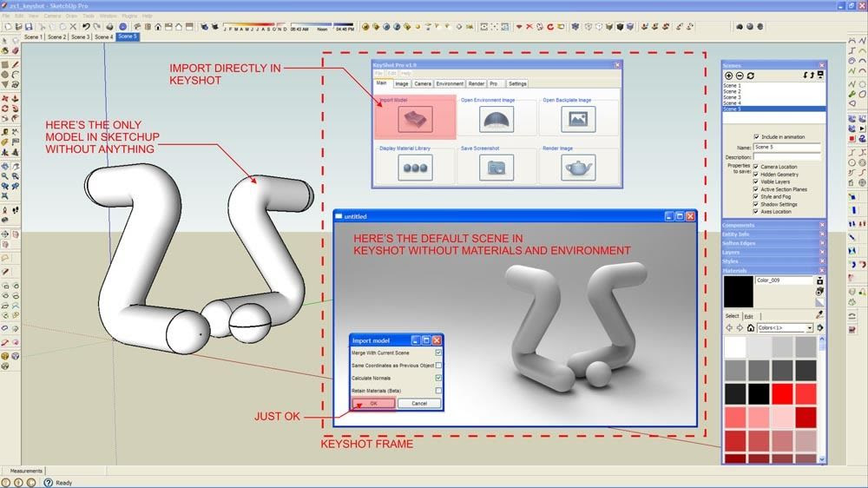868x488 pixels.
Task: Toggle Include in animation checkbox
Action: click(x=756, y=137)
